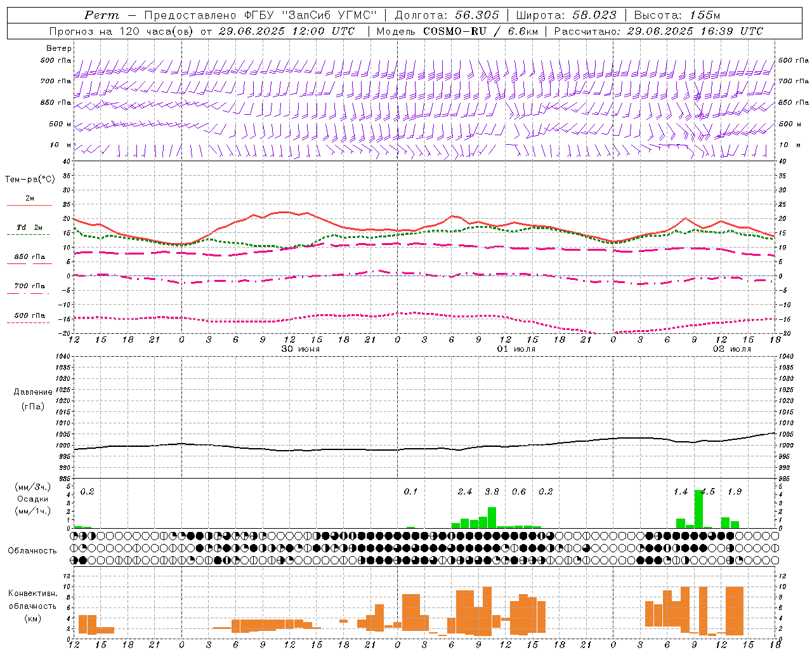Click the '(гПа)' pressure unit label
The image size is (812, 650).
tap(33, 406)
